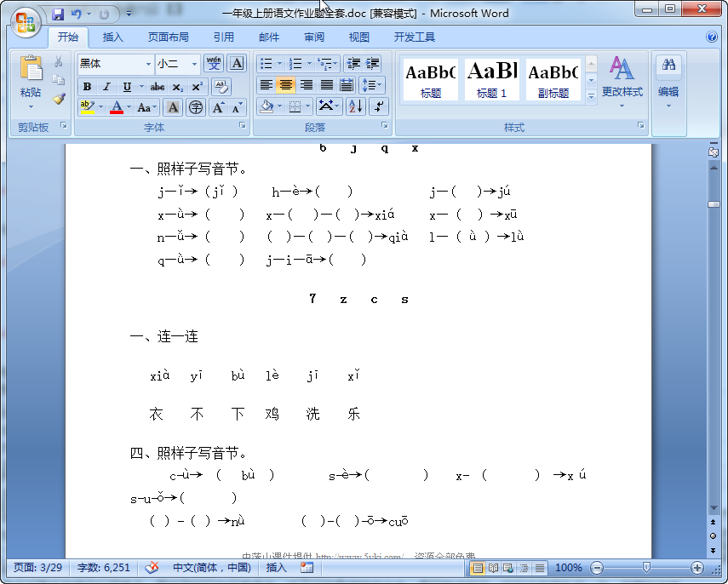
Task: Apply the 标题 style
Action: [x=430, y=79]
